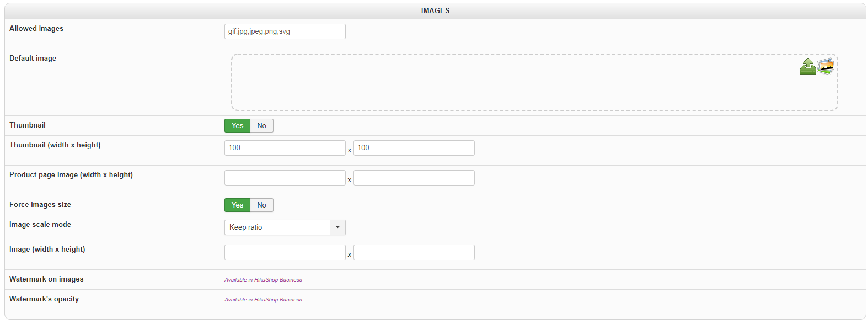Screen dimensions: 868x323
Task: Click the green upload image icon
Action: click(x=807, y=67)
